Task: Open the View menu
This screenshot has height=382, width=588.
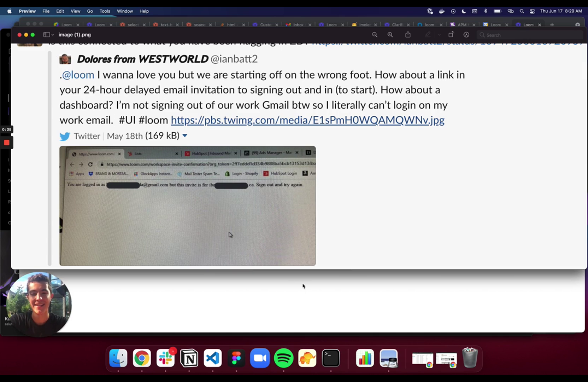Action: [75, 11]
